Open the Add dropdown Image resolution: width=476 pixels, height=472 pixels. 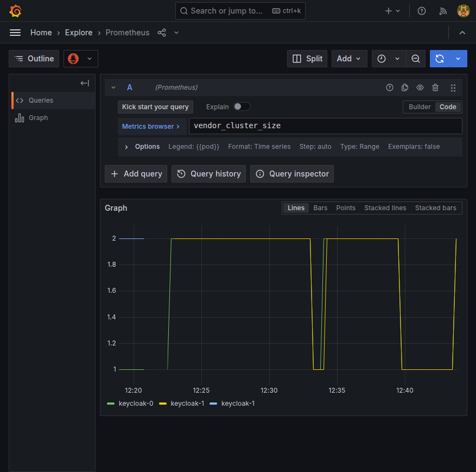tap(349, 59)
